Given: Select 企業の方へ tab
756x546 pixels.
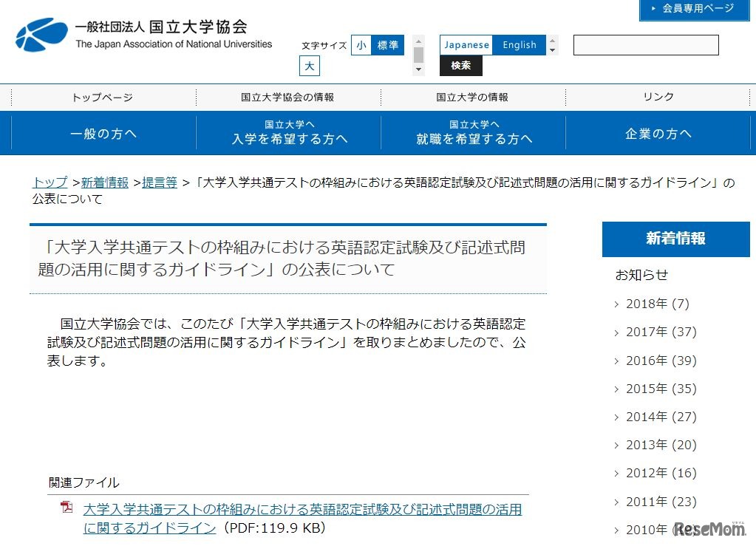Looking at the screenshot, I should pyautogui.click(x=658, y=133).
